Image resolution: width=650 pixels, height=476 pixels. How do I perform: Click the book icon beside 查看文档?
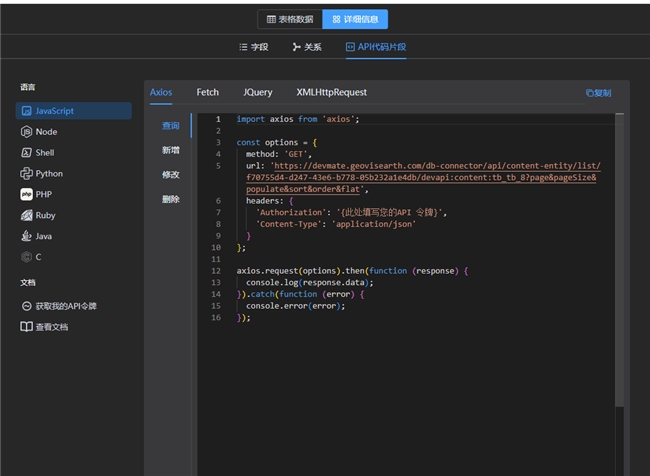click(x=27, y=327)
